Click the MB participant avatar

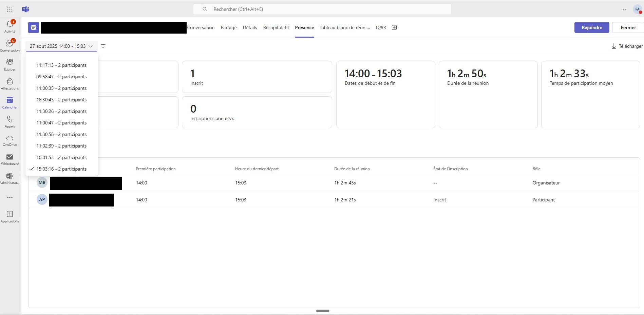(42, 182)
